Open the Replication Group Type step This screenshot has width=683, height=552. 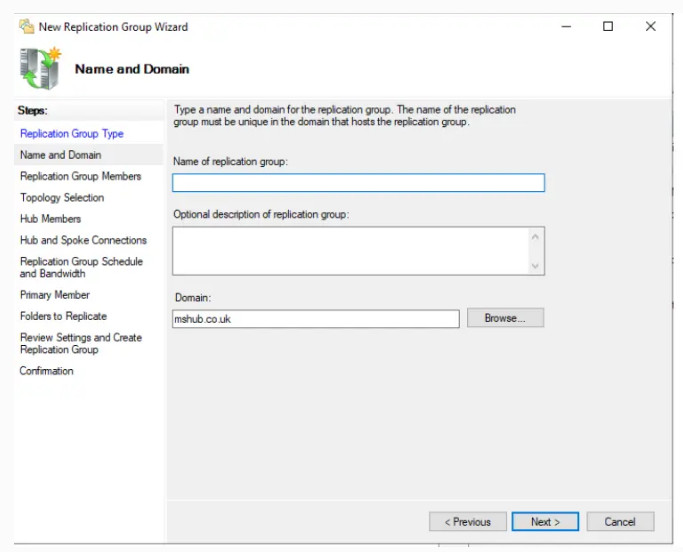[x=72, y=133]
